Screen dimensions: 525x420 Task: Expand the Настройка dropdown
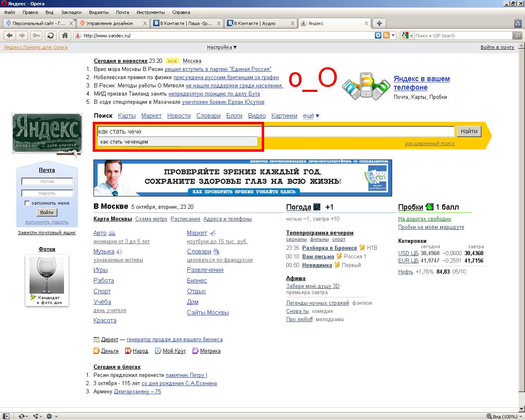point(222,47)
